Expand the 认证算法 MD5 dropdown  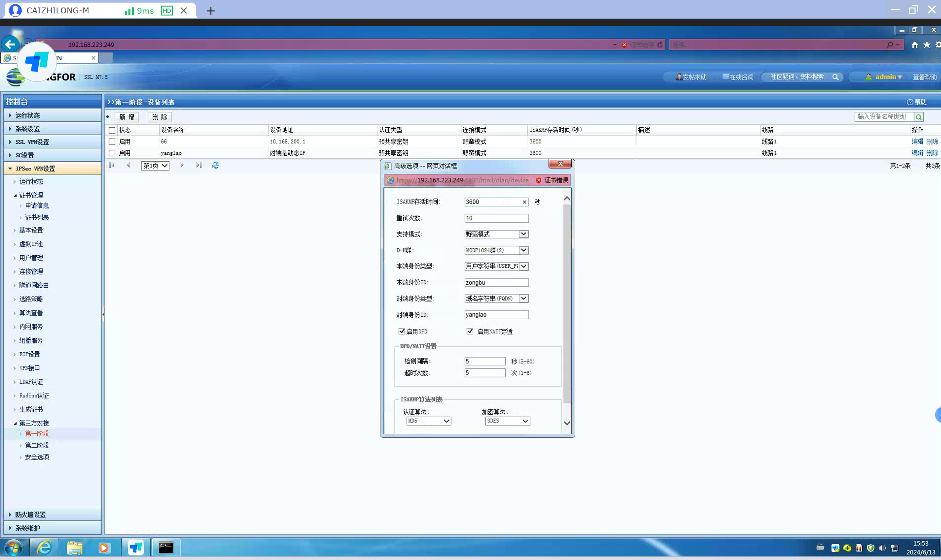coord(446,421)
